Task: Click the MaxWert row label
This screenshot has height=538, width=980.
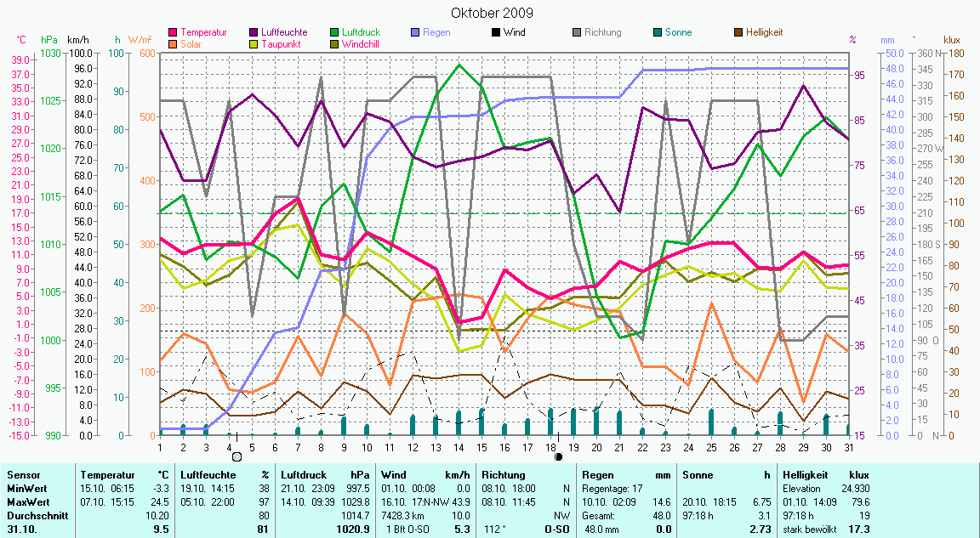Action: (29, 501)
